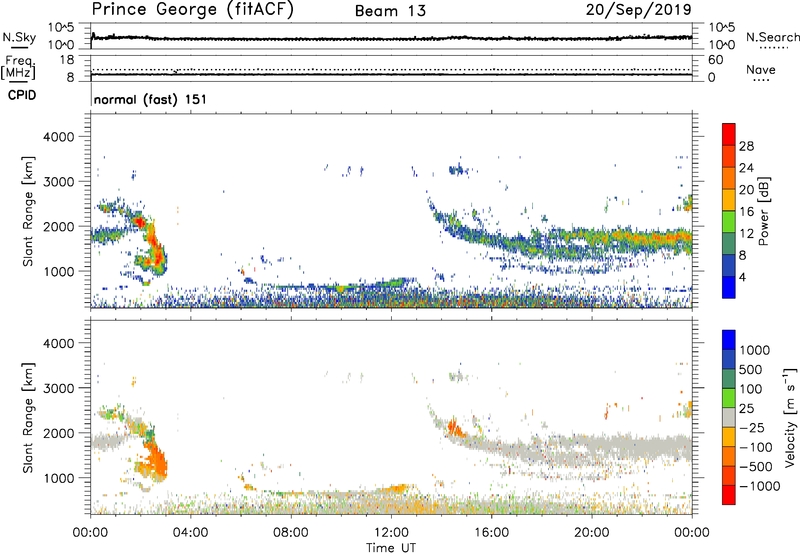Screen dimensions: 800x554
Task: Click the 'Prince George (fitACF)' title
Action: pyautogui.click(x=192, y=10)
